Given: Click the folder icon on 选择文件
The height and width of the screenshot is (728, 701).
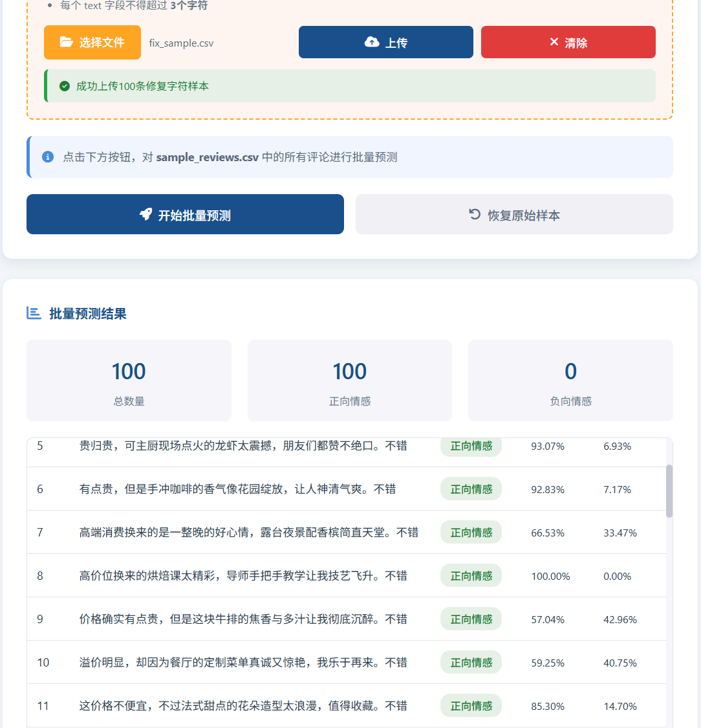Looking at the screenshot, I should tap(66, 42).
